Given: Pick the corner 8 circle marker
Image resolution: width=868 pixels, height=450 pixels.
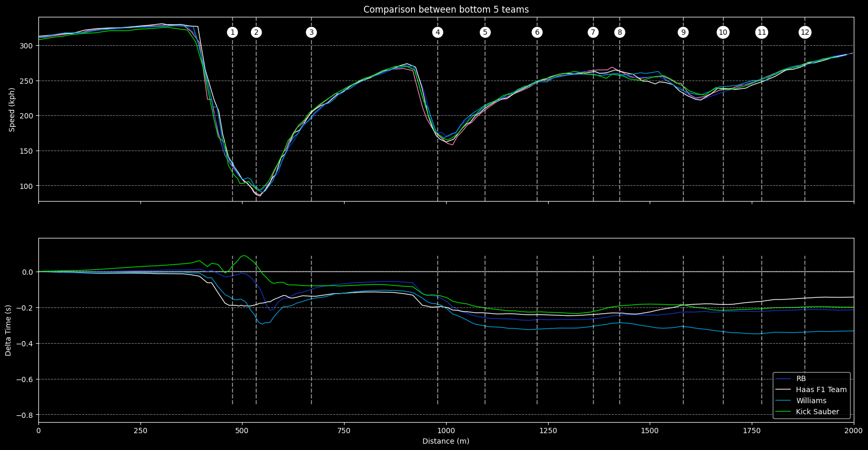Looking at the screenshot, I should [x=620, y=33].
